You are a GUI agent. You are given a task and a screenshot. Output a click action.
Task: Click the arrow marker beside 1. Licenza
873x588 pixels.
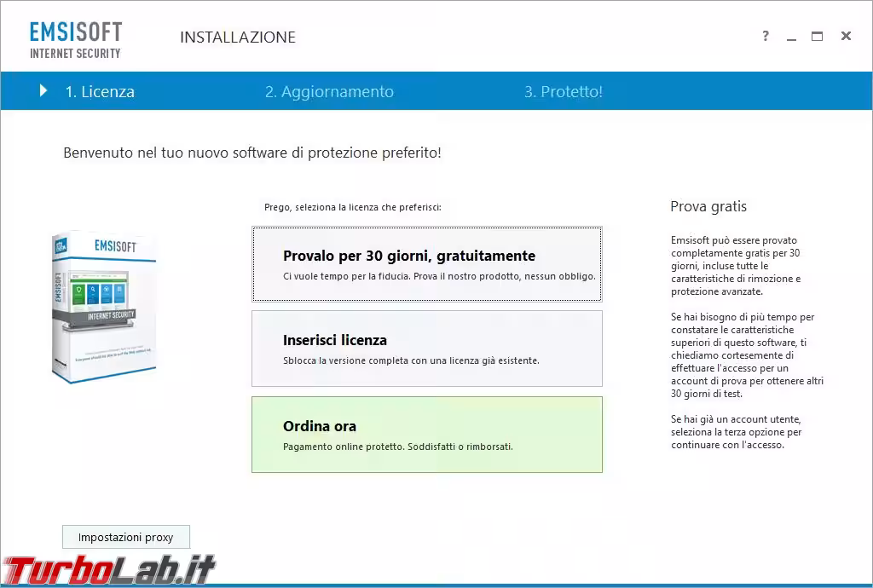43,90
